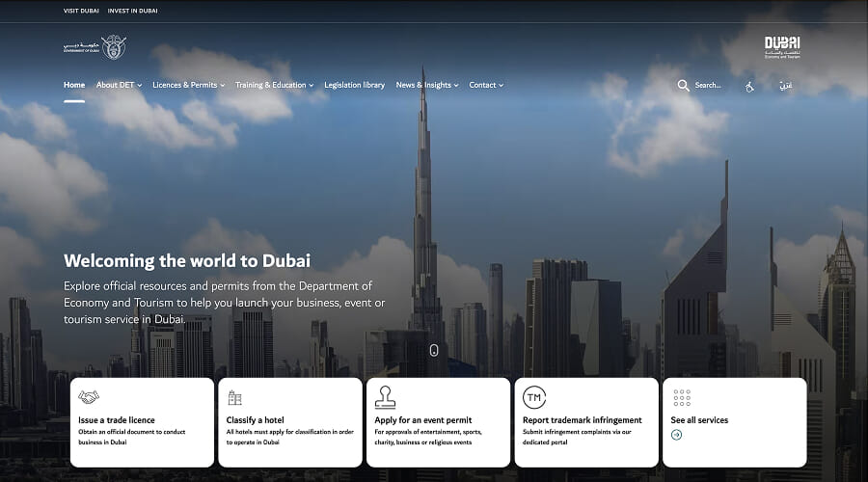
Task: Click the scroll-down mouse indicator icon
Action: point(434,350)
